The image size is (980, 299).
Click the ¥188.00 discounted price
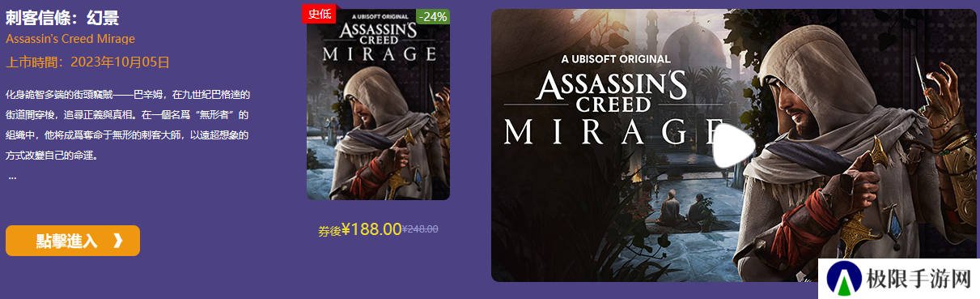click(371, 229)
